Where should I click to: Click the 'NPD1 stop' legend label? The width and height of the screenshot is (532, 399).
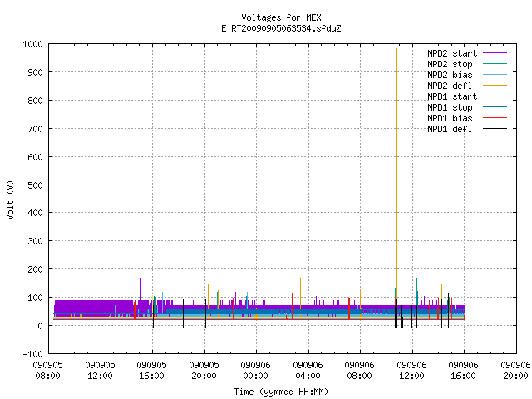point(450,107)
